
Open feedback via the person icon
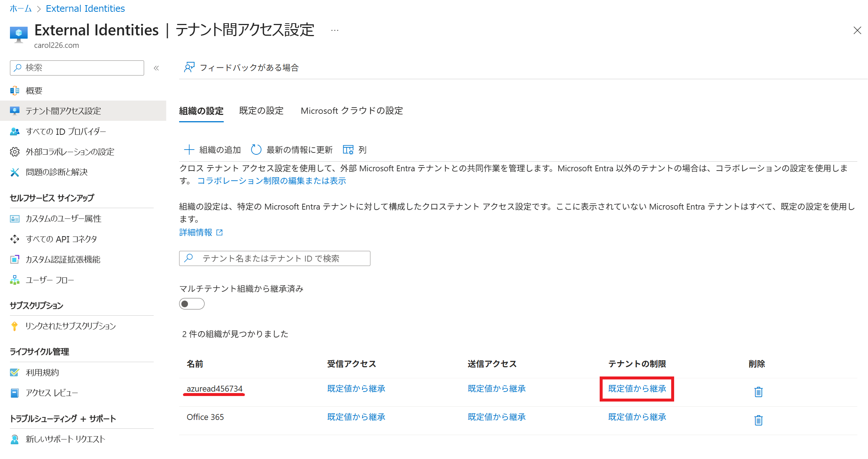click(189, 67)
